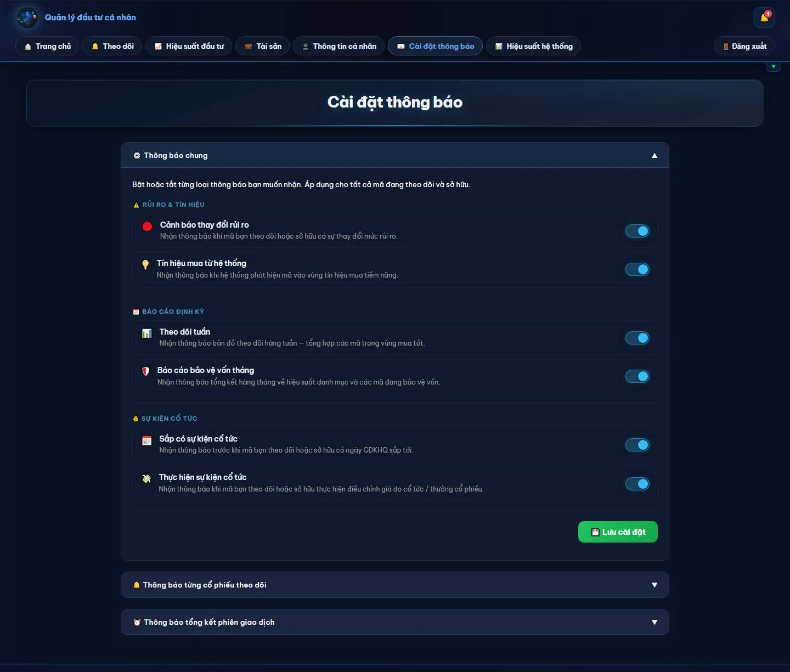This screenshot has width=790, height=672.
Task: Click the icon for Thực hiện sự kiện cổ tức
Action: click(146, 478)
